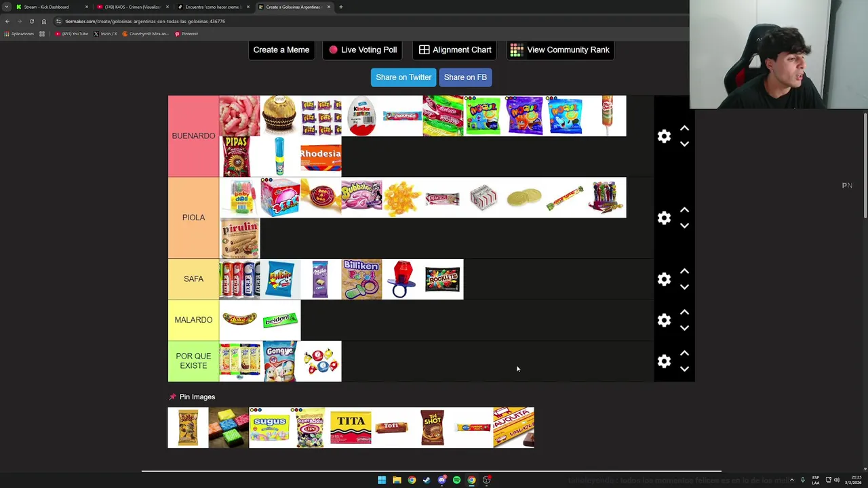Move BUENARDO row down with arrow
This screenshot has height=488, width=868.
coord(684,144)
